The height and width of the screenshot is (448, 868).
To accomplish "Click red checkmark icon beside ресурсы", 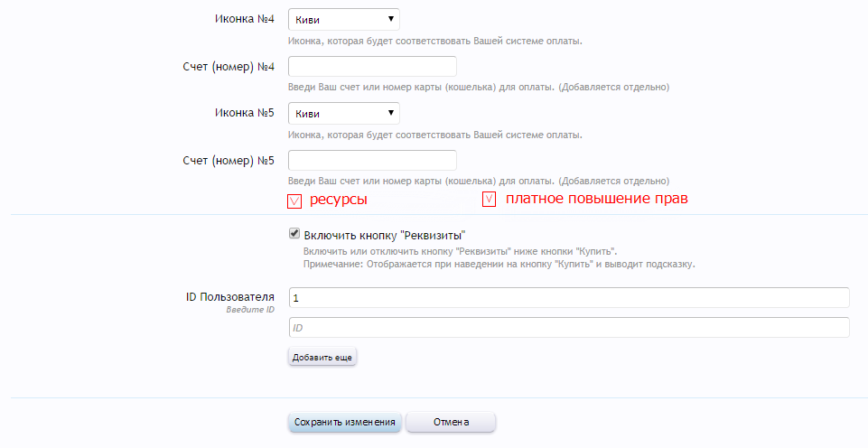I will point(294,200).
